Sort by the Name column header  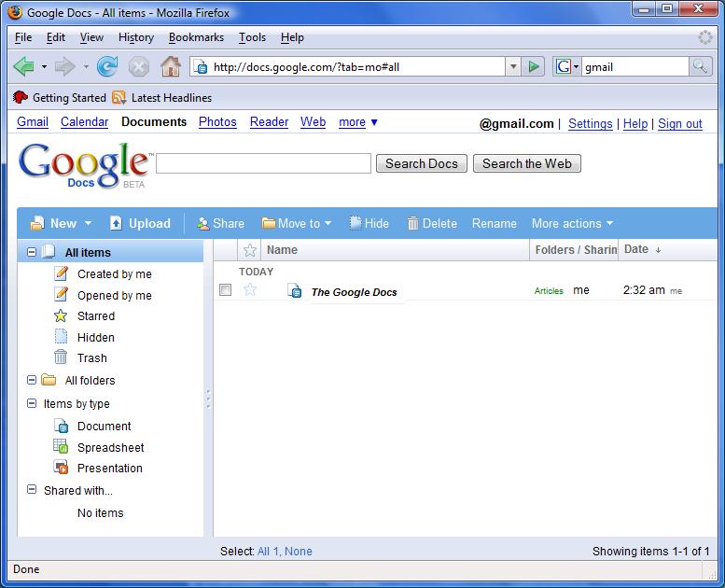click(282, 250)
